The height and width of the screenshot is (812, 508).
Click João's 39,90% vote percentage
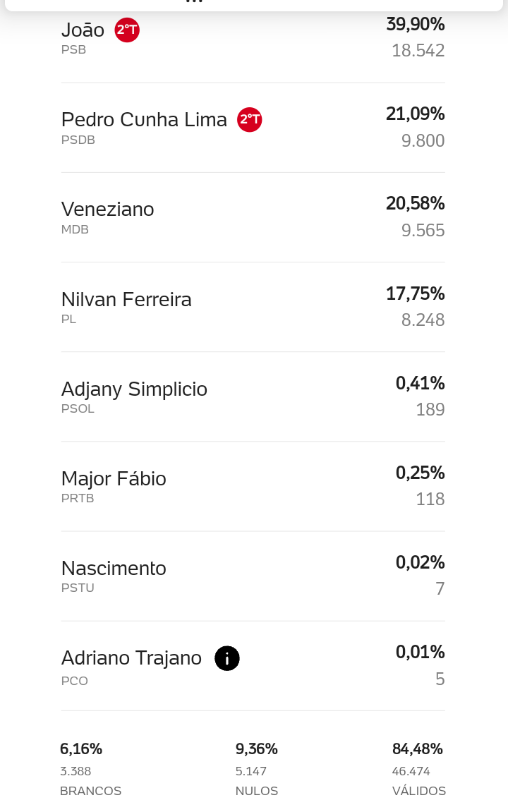(x=416, y=24)
